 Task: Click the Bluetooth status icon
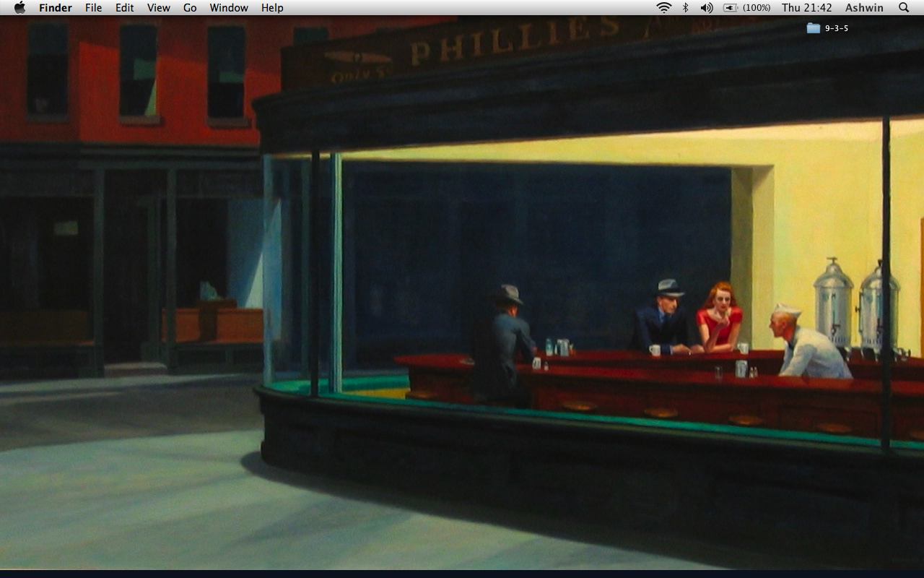(x=686, y=8)
